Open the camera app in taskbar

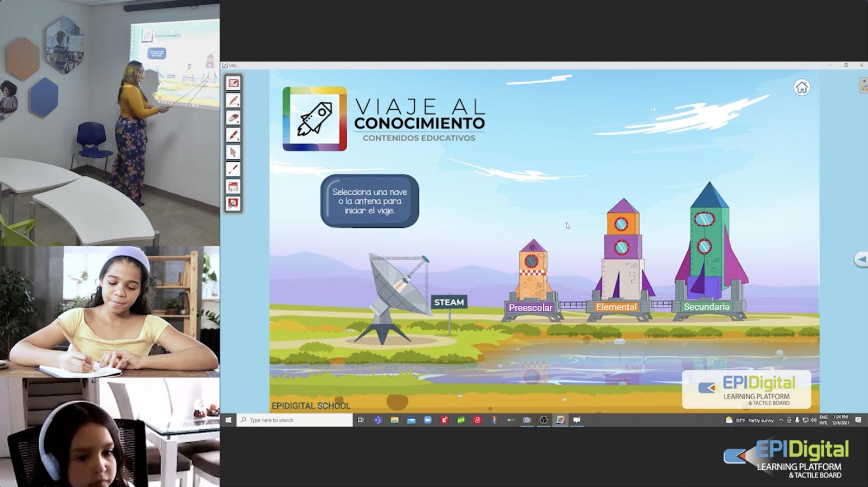click(527, 420)
